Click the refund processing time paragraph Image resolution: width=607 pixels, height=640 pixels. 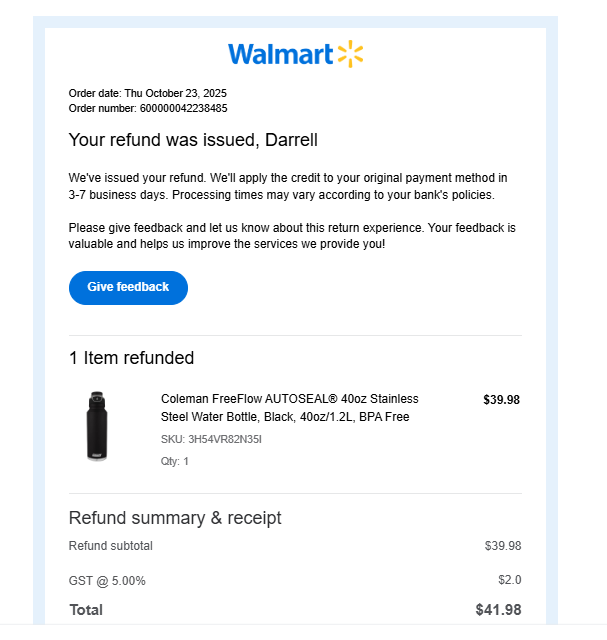288,186
